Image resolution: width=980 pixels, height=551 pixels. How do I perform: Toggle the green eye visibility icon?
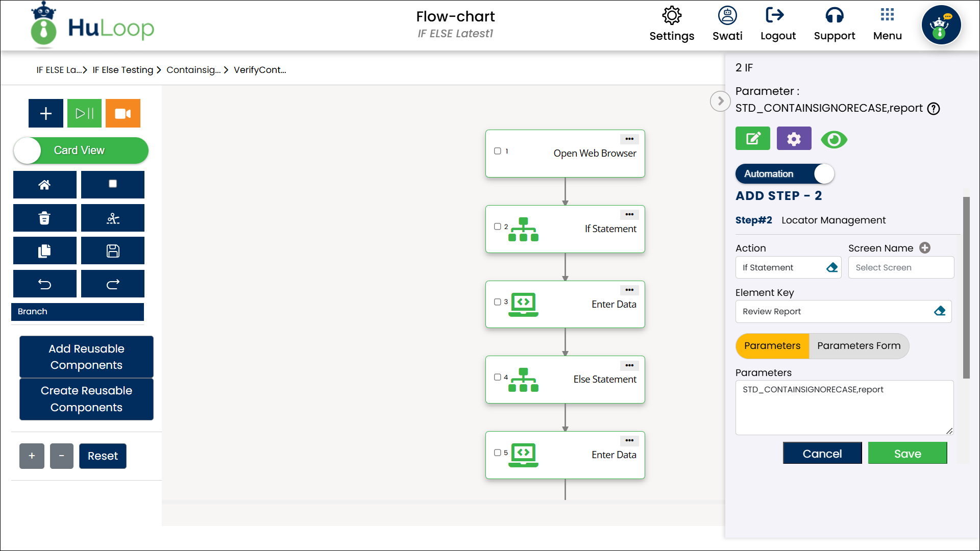pyautogui.click(x=834, y=139)
